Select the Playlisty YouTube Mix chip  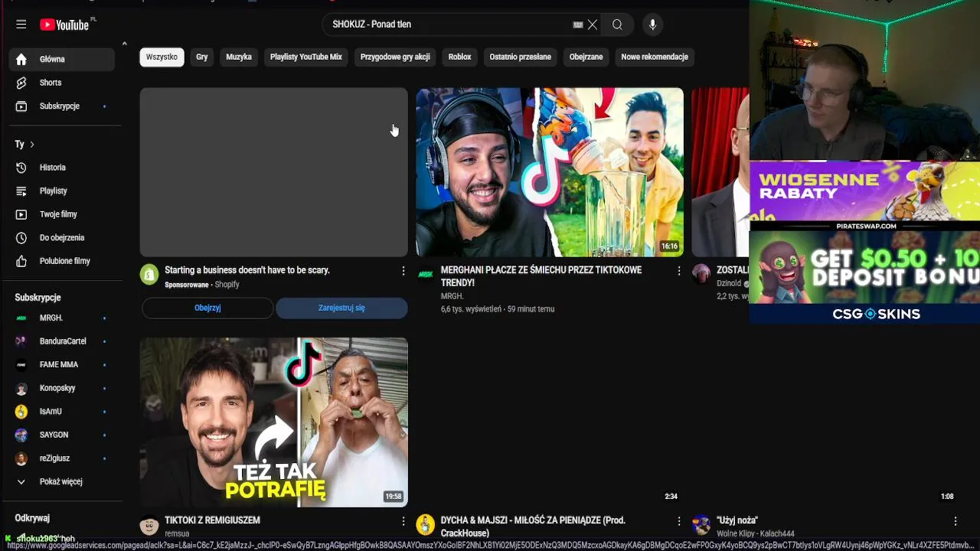tap(305, 57)
